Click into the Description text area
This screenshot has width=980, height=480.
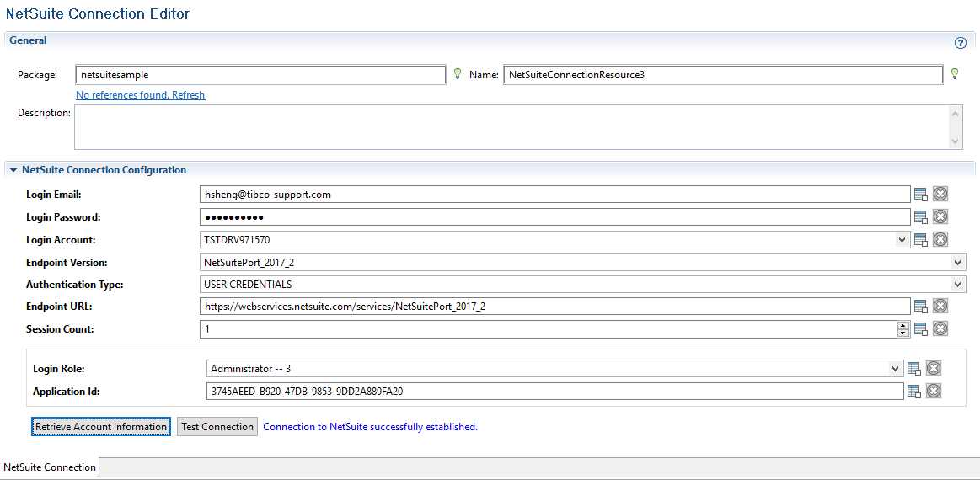tap(512, 127)
